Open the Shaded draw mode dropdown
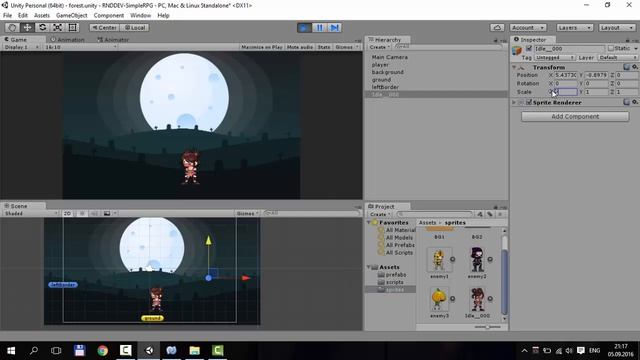The height and width of the screenshot is (360, 640). coord(31,213)
